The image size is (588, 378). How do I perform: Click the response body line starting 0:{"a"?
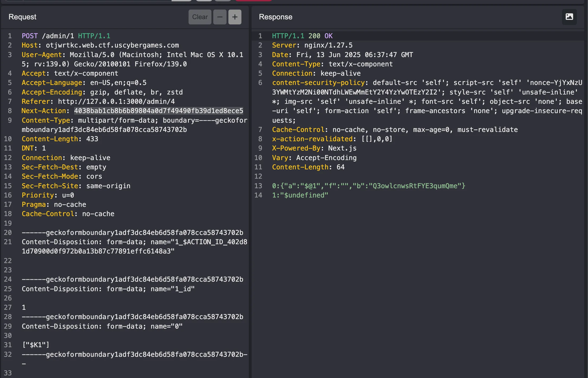[x=368, y=186]
